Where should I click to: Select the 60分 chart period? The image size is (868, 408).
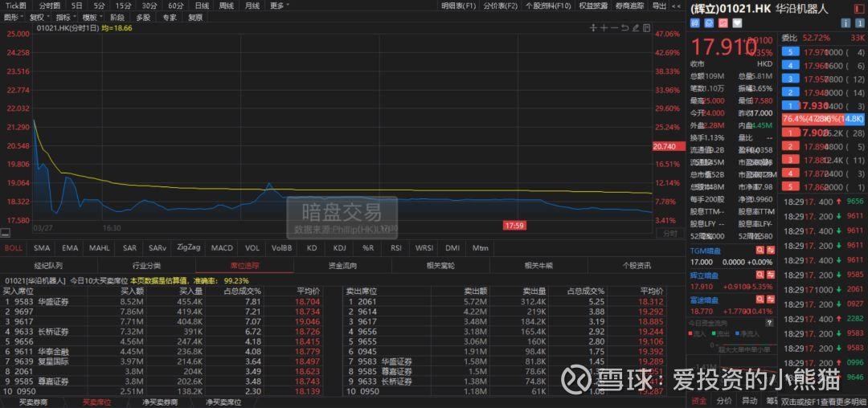tap(175, 6)
